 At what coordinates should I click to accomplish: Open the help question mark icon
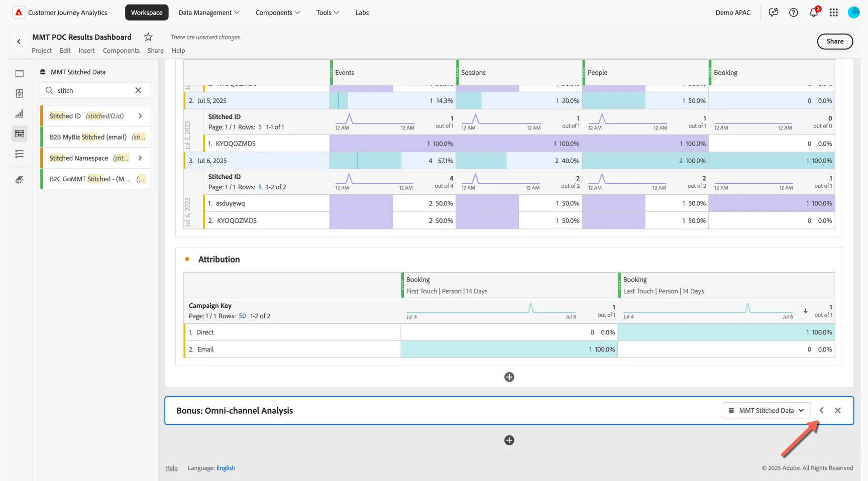[793, 13]
